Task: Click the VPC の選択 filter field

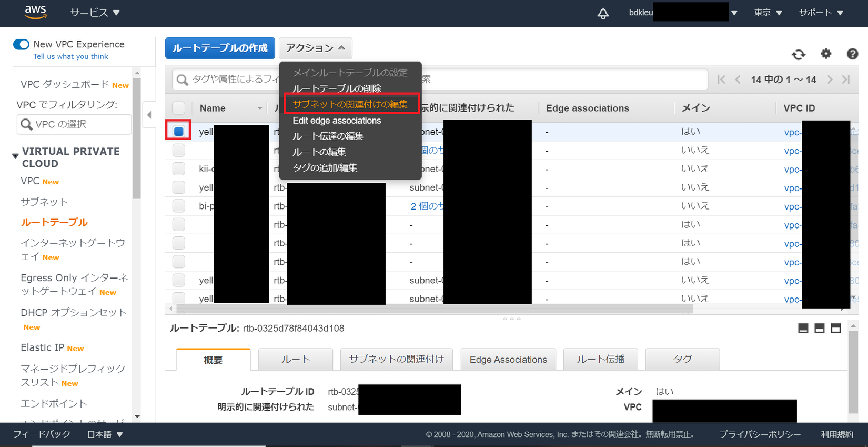Action: click(x=74, y=124)
